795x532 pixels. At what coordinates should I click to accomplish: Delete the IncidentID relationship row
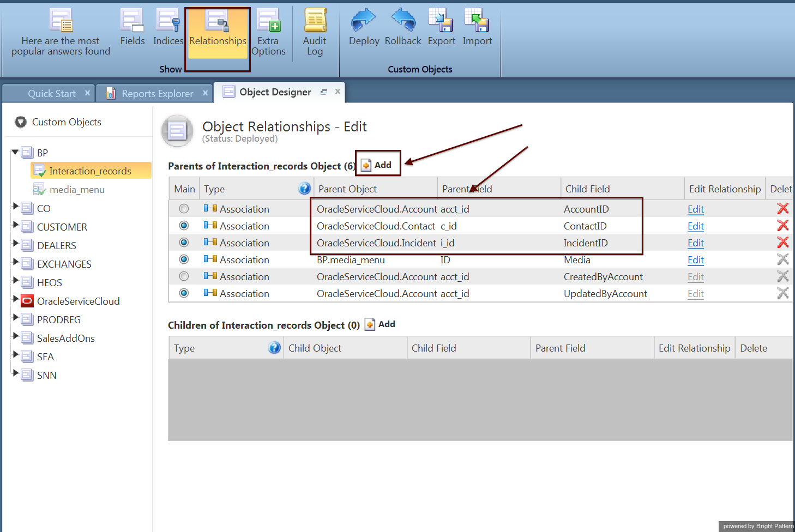pyautogui.click(x=782, y=242)
